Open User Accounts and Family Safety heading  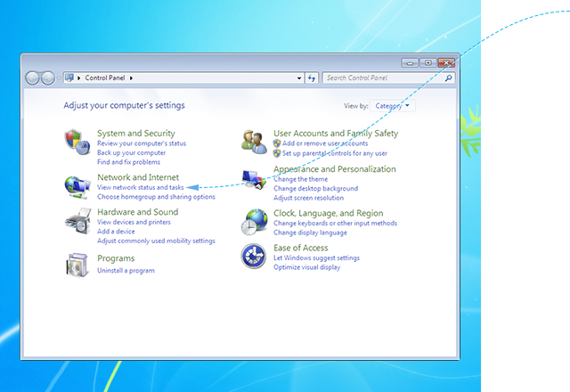pos(336,133)
